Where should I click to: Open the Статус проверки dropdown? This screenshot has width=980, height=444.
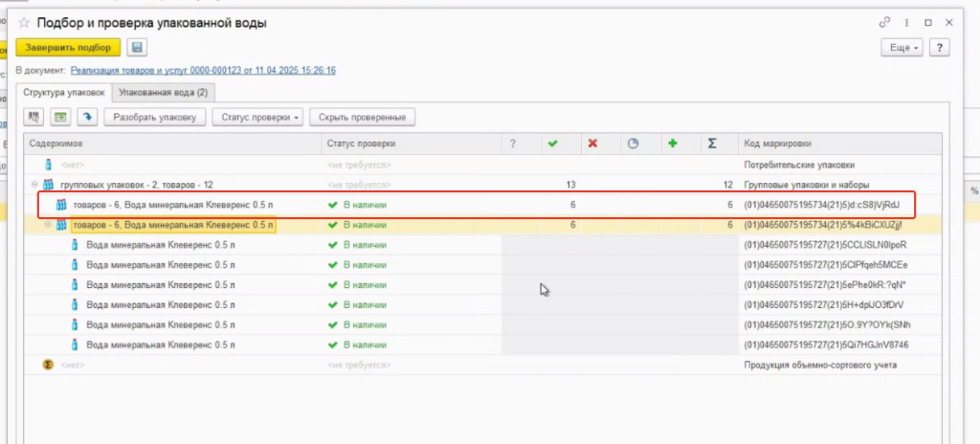(x=258, y=118)
